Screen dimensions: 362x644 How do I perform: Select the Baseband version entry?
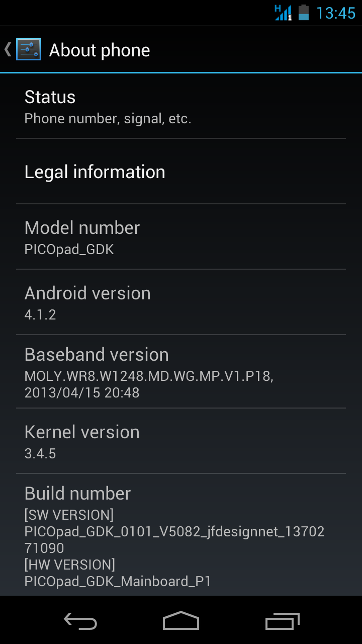point(181,372)
